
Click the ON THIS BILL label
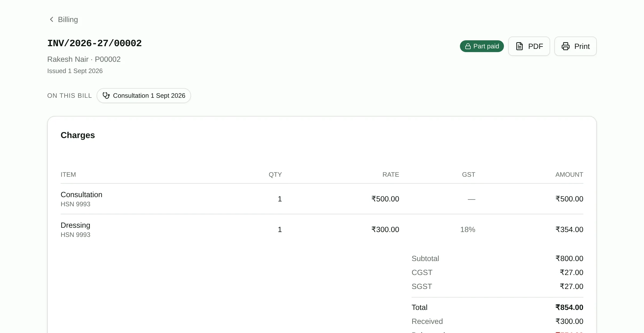69,96
